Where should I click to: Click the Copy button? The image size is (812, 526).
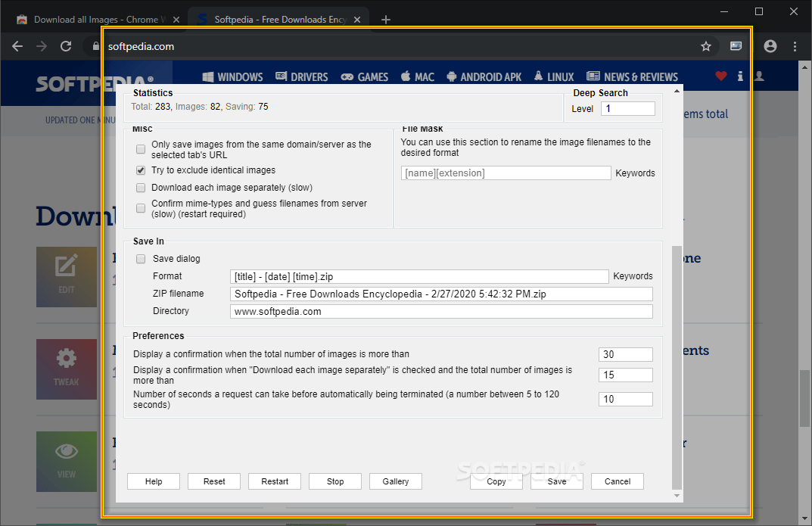(x=496, y=481)
